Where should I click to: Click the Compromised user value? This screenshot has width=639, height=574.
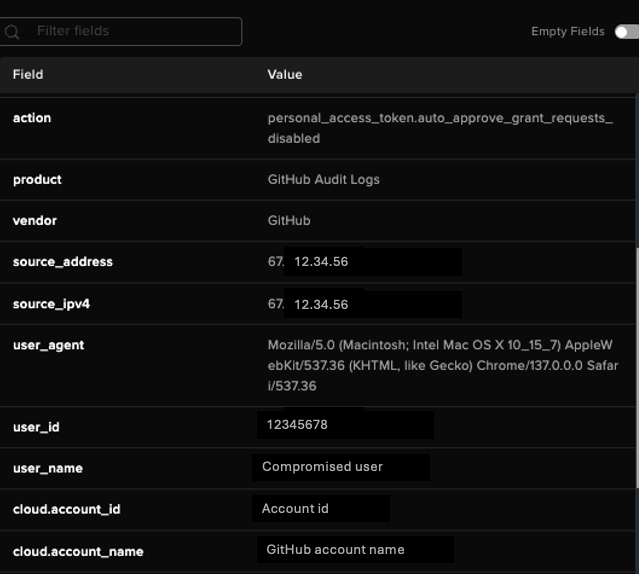click(x=322, y=466)
